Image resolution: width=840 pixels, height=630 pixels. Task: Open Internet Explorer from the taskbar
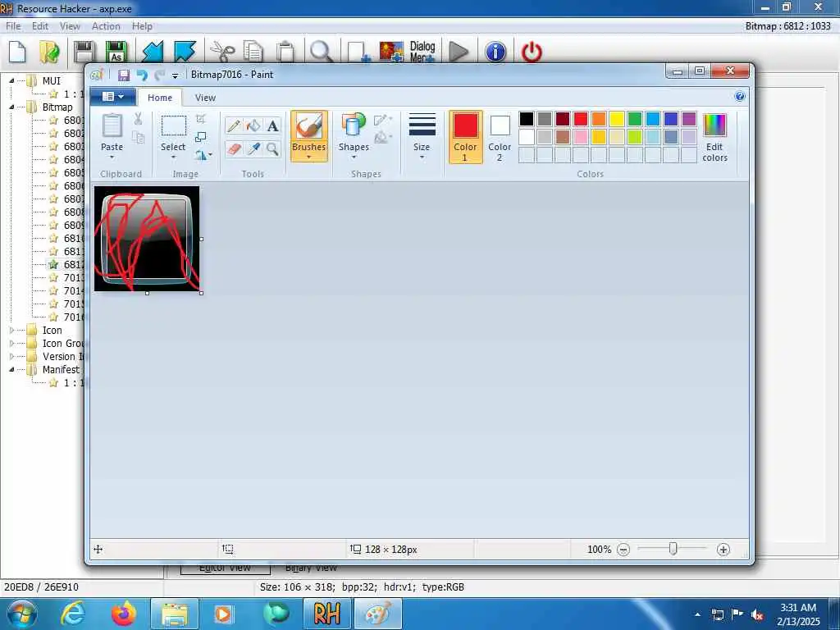point(73,614)
